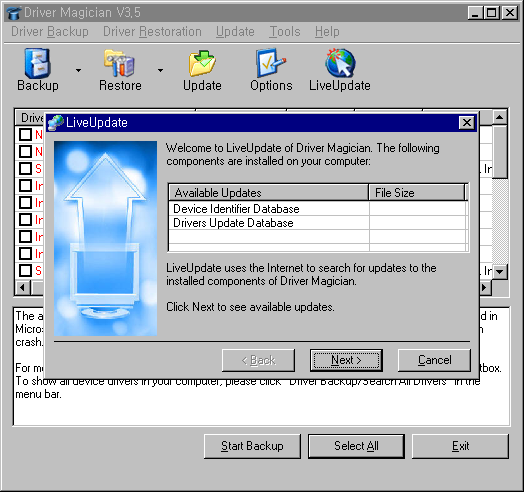Viewport: 524px width, 492px height.
Task: Open the Tools menu
Action: pos(285,32)
